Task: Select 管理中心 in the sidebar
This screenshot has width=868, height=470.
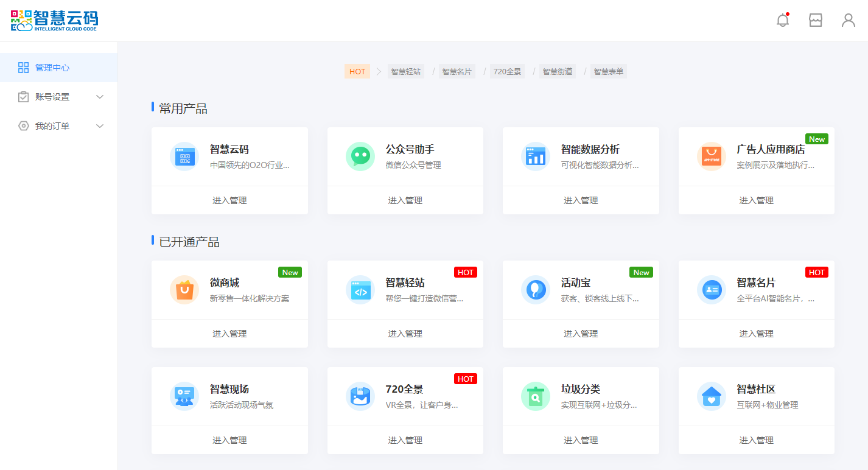Action: coord(52,68)
